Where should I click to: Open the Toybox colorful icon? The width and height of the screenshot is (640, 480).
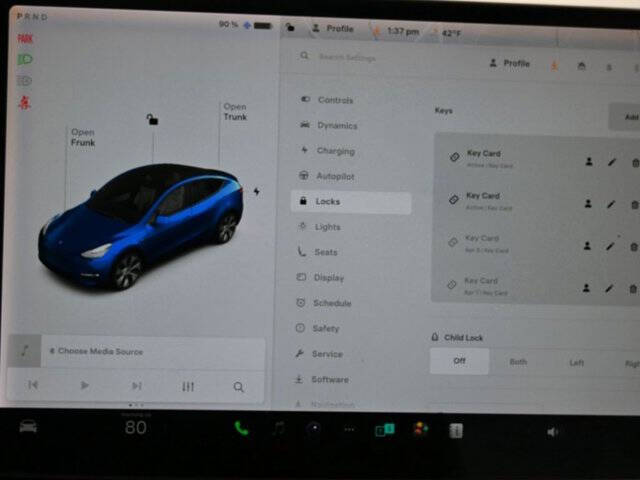pos(421,430)
